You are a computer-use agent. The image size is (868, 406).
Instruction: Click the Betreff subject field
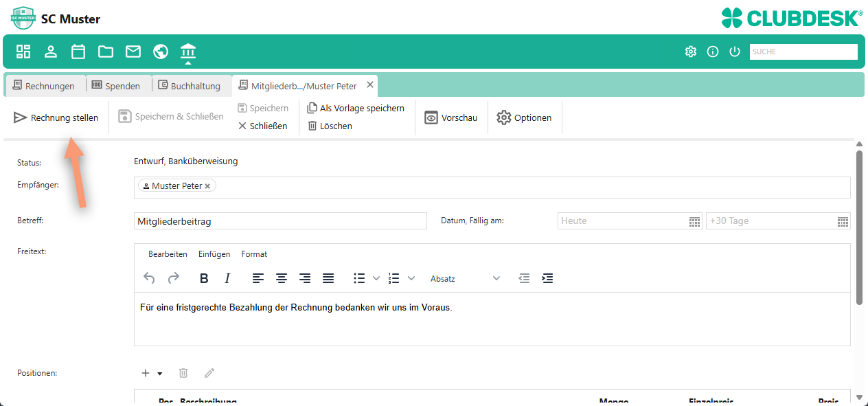point(280,221)
